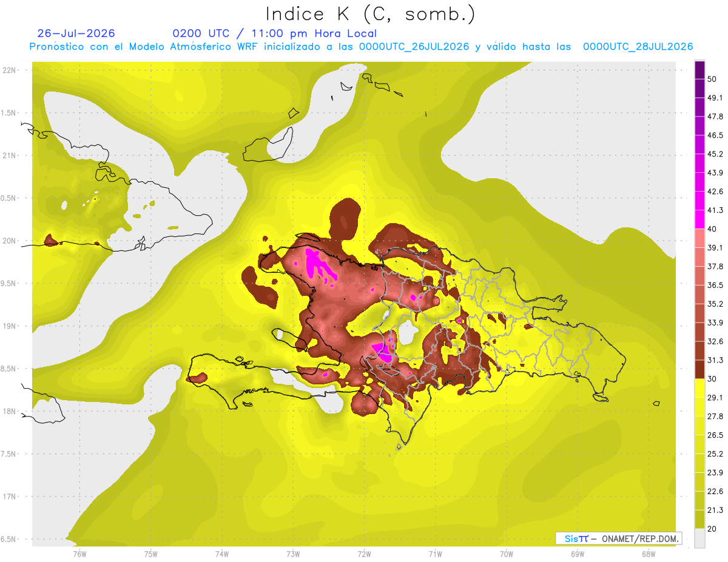Click the colorbar value 39.1

(x=715, y=247)
